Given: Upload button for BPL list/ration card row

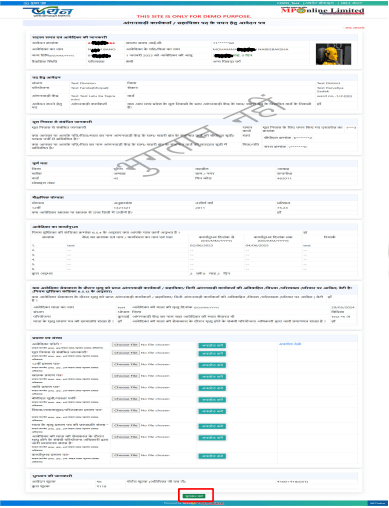Looking at the screenshot, I should 212,399.
